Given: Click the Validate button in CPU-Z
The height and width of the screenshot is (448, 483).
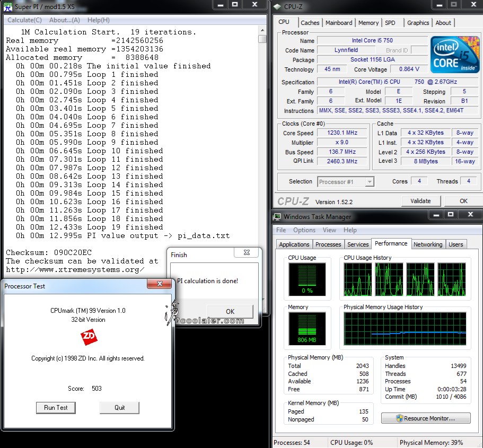Looking at the screenshot, I should 421,201.
